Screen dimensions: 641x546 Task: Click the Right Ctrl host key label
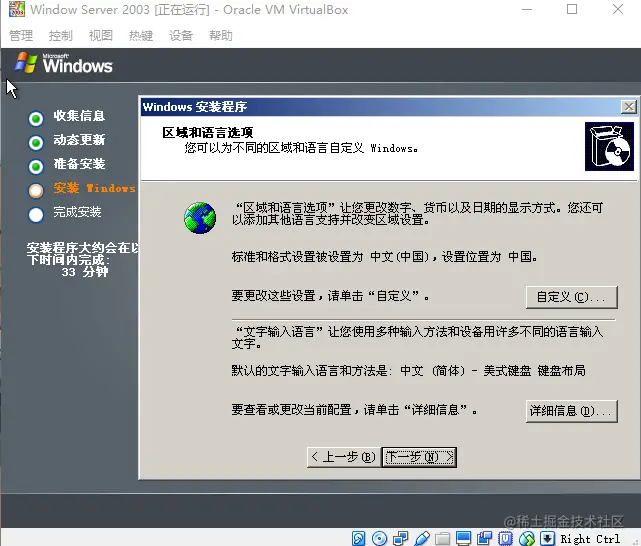coord(590,539)
